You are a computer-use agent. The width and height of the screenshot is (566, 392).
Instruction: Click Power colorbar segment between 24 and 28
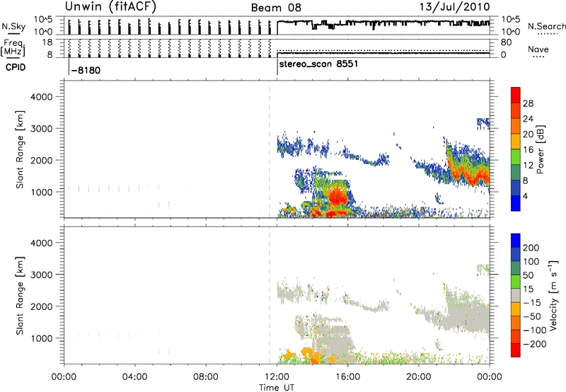(516, 110)
